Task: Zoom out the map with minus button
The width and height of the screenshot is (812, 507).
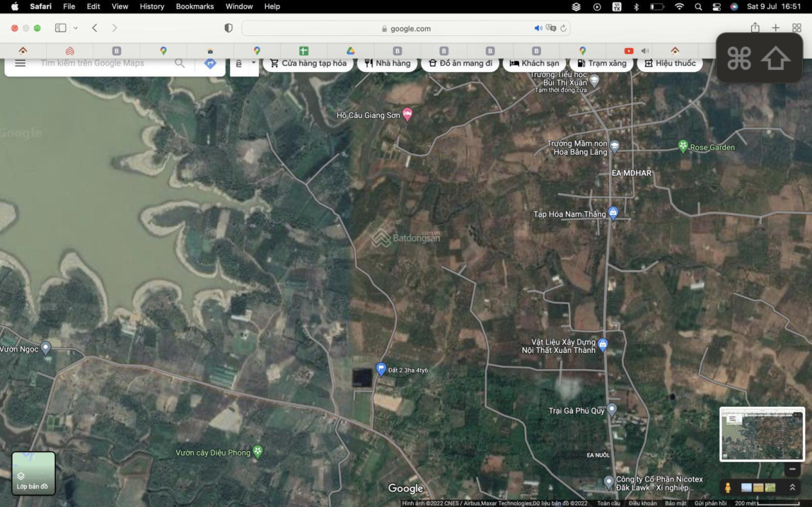Action: 793,469
